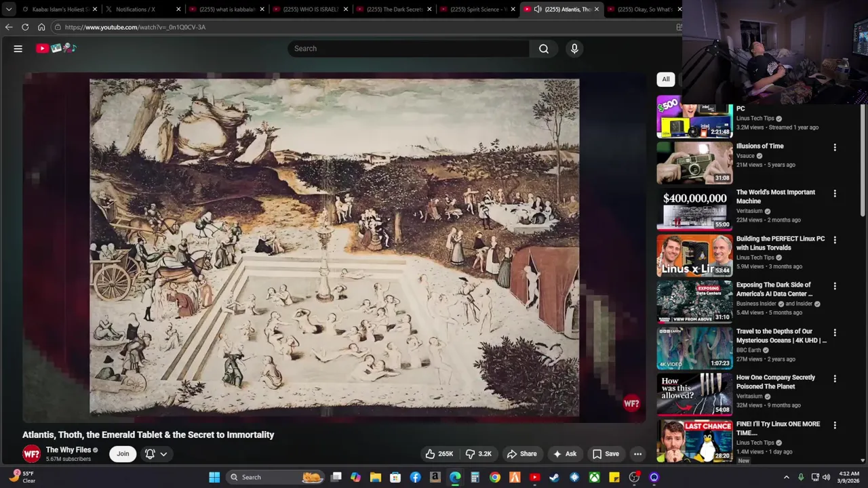
Task: Open options menu for Illusions of Time
Action: pyautogui.click(x=835, y=147)
